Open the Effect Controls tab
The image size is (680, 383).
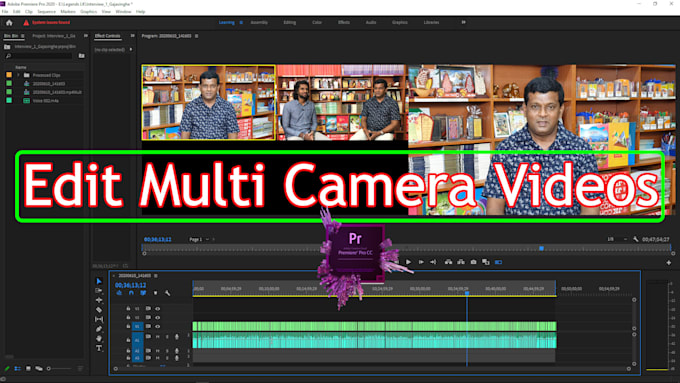click(x=108, y=36)
